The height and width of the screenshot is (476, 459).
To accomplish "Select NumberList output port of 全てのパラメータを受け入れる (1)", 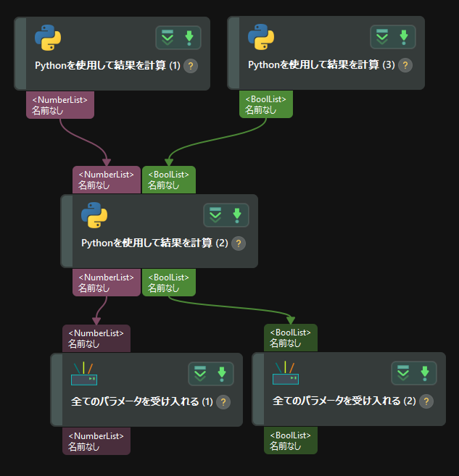I will 96,441.
